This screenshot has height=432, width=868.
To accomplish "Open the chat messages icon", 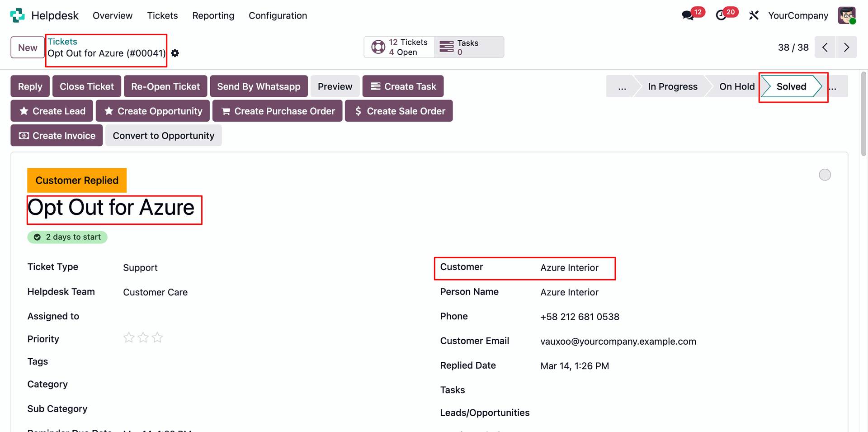I will (688, 15).
